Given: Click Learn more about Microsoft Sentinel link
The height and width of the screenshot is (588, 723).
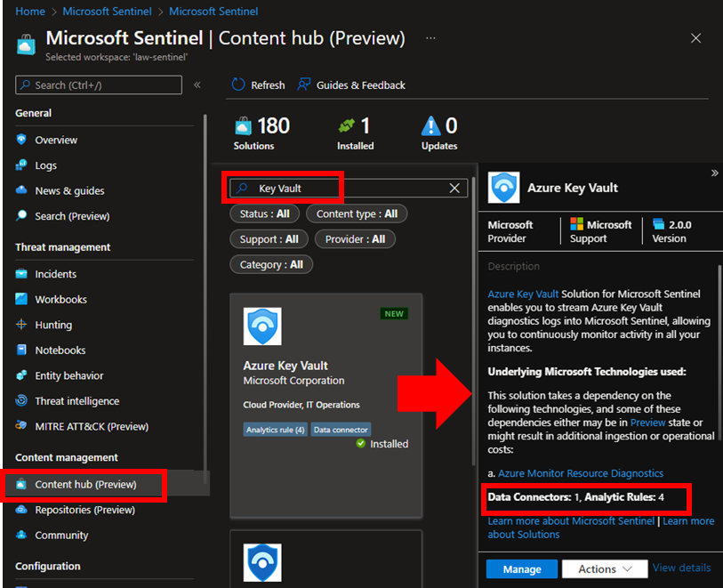Looking at the screenshot, I should click(571, 520).
